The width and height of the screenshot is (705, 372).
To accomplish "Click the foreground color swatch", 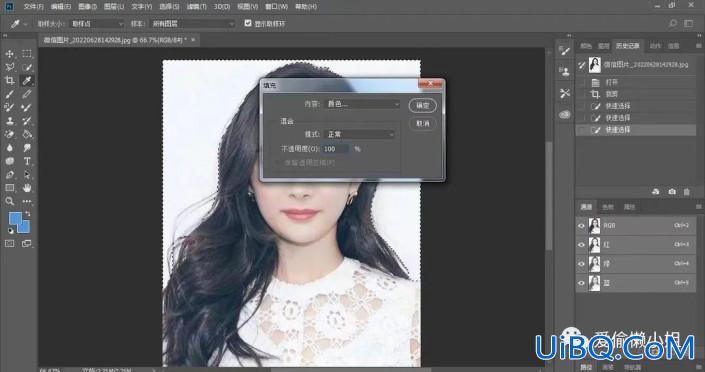I will [x=16, y=219].
